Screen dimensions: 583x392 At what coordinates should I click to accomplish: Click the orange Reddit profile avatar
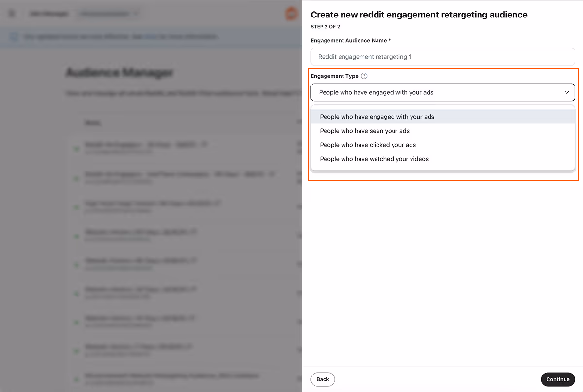click(291, 14)
